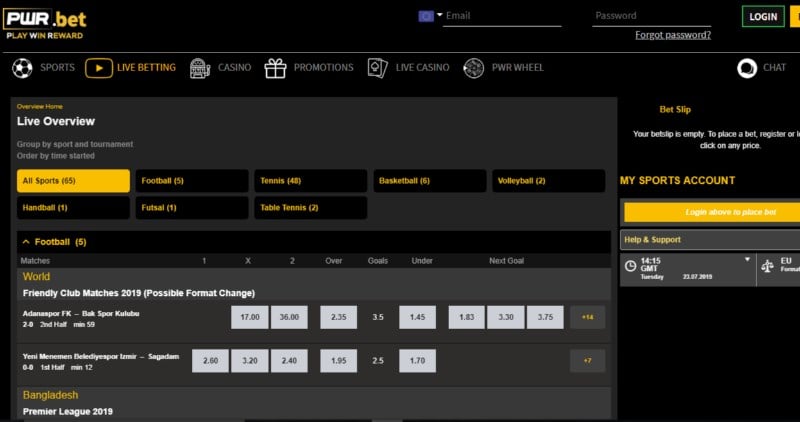
Task: Pick Over 3.5 goals at 2.35
Action: [x=338, y=317]
